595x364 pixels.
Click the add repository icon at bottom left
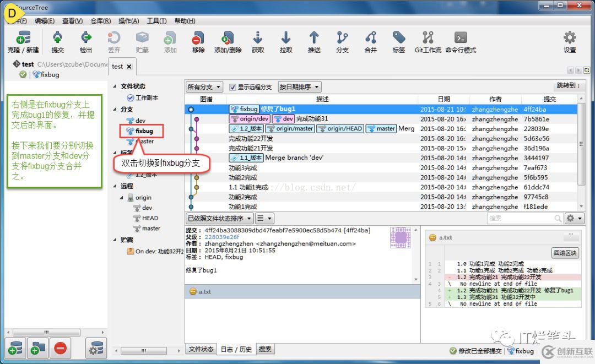point(15,348)
